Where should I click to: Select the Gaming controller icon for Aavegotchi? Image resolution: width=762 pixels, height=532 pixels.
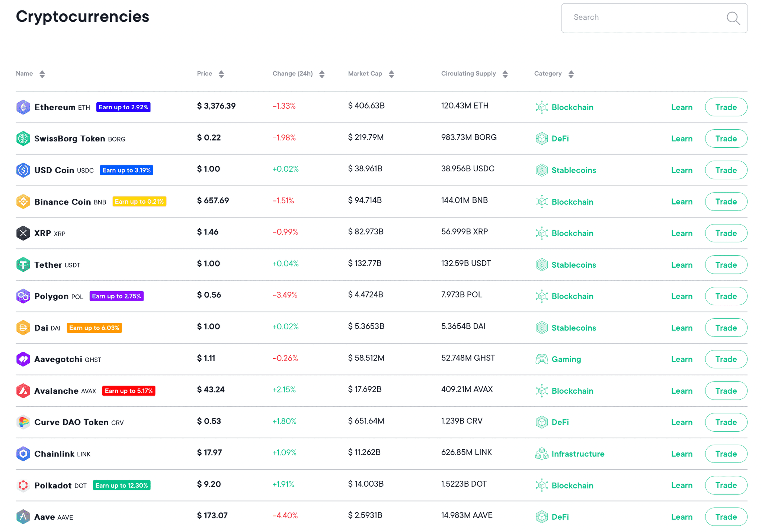pyautogui.click(x=542, y=359)
